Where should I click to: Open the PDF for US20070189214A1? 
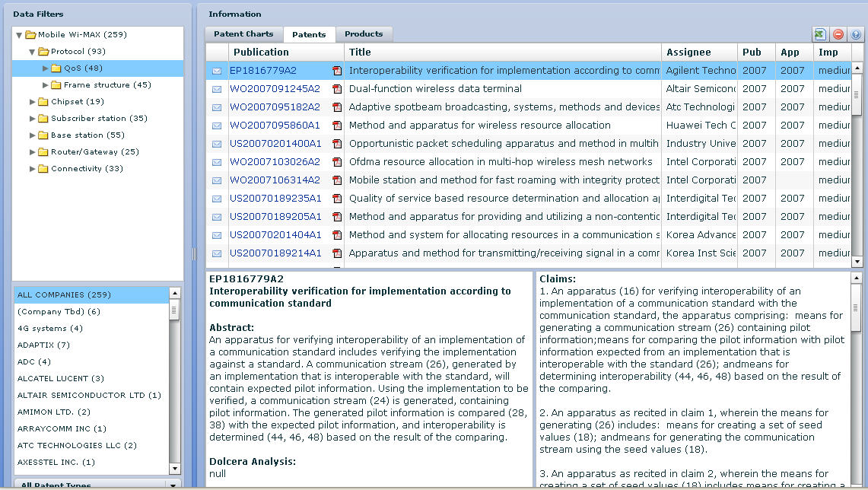[337, 253]
